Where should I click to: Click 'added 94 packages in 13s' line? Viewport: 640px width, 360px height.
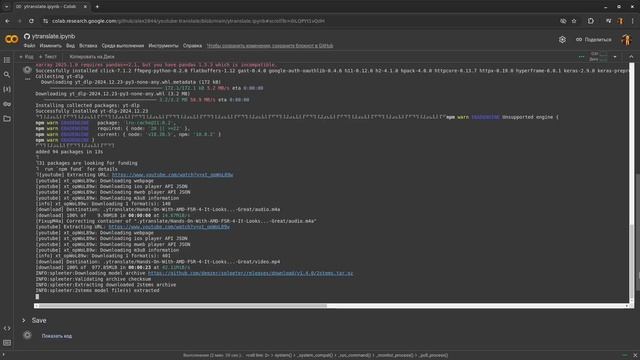click(69, 152)
